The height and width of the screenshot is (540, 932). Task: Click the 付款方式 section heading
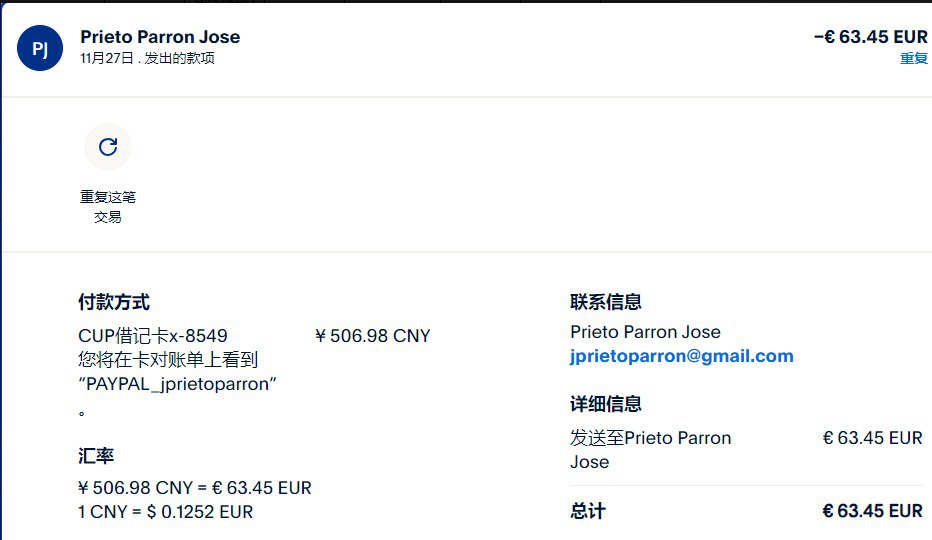pos(114,302)
